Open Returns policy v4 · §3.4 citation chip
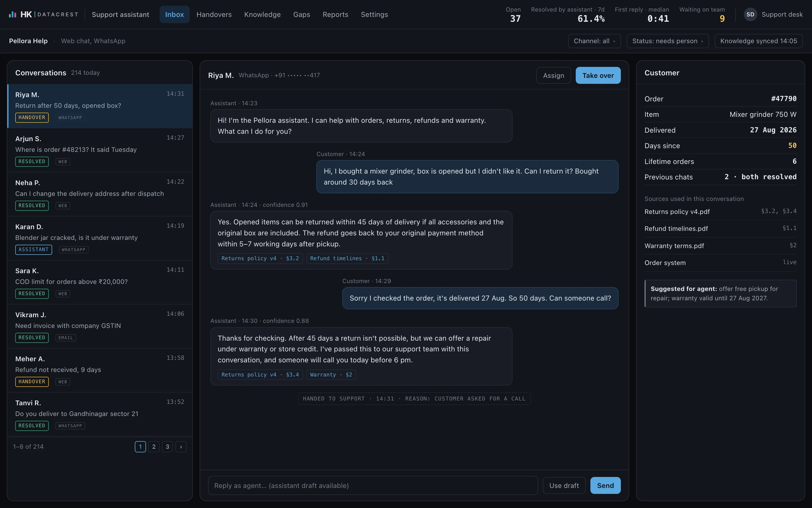 (x=260, y=375)
